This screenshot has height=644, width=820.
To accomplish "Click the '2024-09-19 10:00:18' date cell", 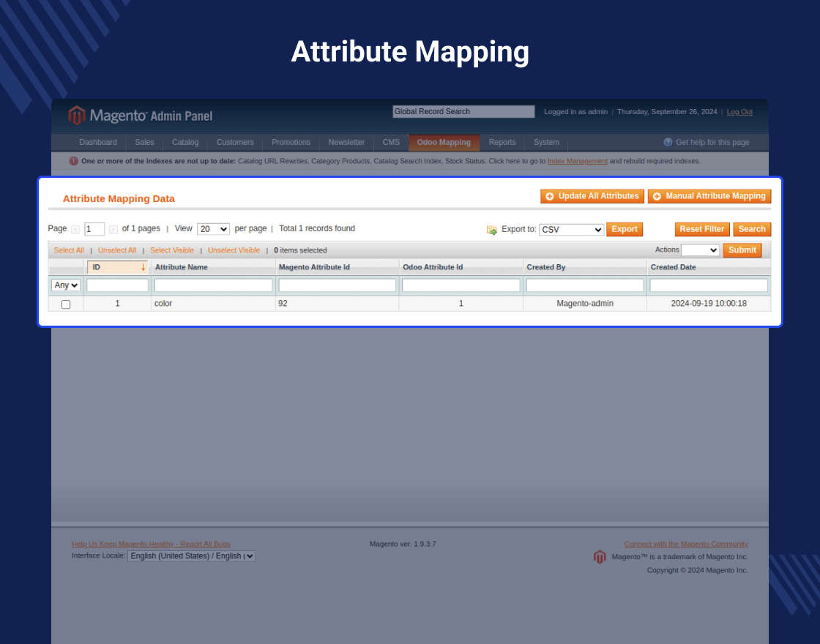I will click(709, 304).
